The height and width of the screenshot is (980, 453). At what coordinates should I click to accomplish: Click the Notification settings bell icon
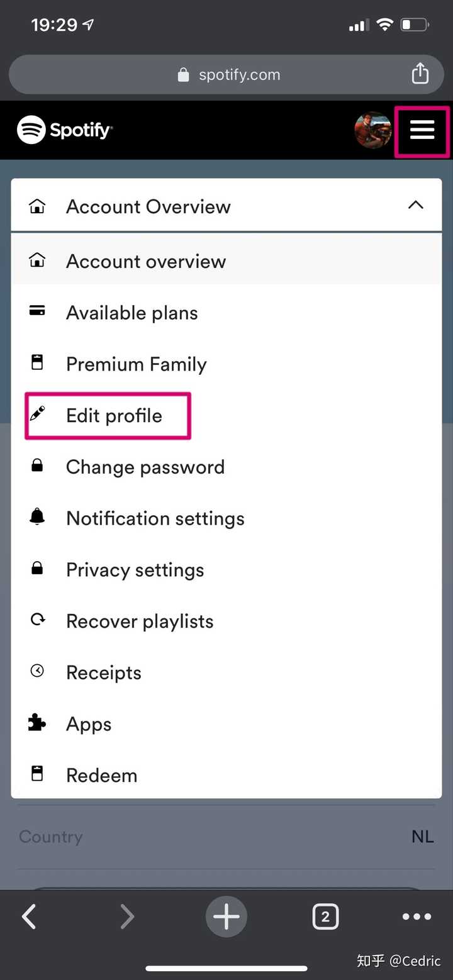[38, 517]
